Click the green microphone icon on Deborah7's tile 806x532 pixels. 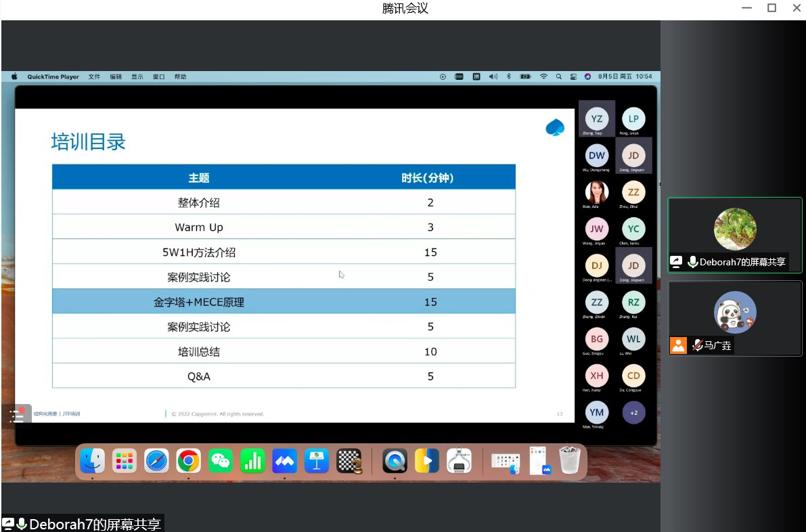point(692,262)
